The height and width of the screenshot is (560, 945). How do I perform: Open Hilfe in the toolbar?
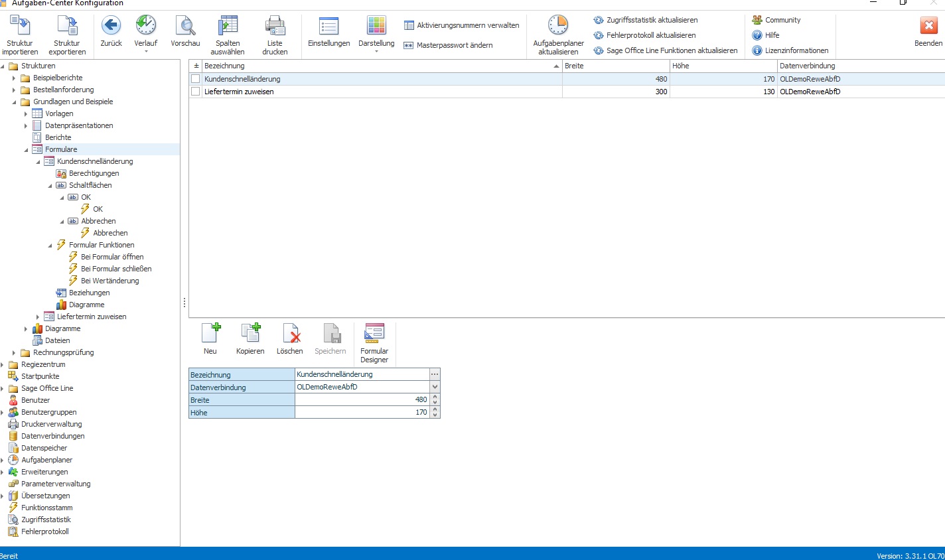[766, 35]
